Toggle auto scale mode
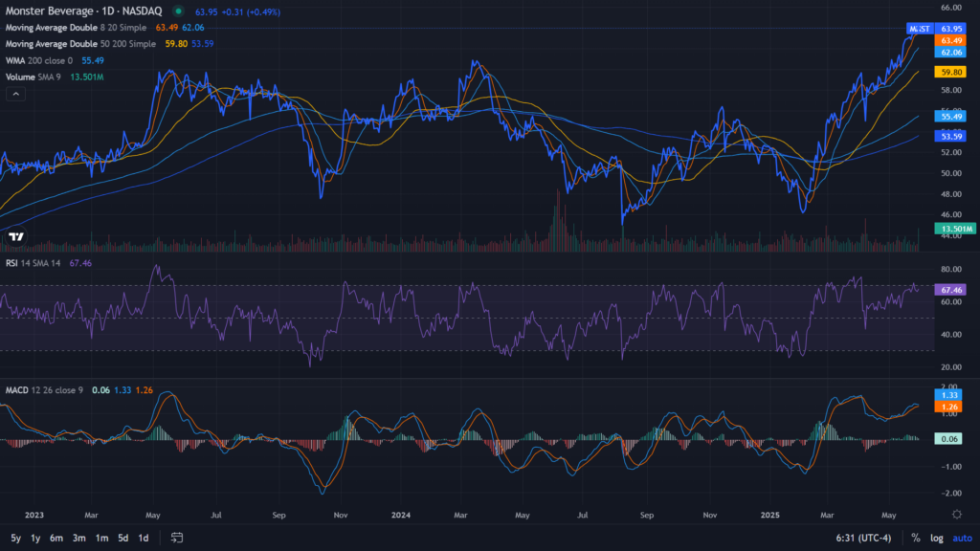This screenshot has height=551, width=980. (x=963, y=538)
